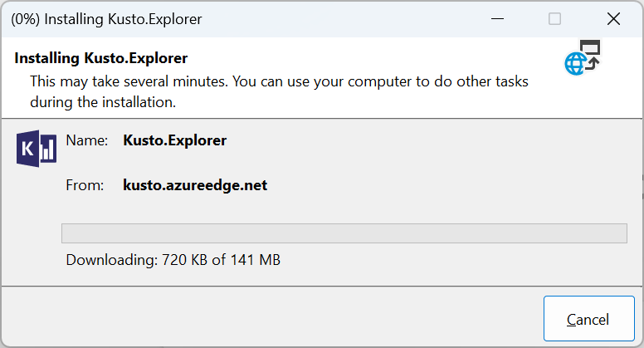Click the Kusto.Explorer purple app icon
The height and width of the screenshot is (348, 644).
coord(37,149)
